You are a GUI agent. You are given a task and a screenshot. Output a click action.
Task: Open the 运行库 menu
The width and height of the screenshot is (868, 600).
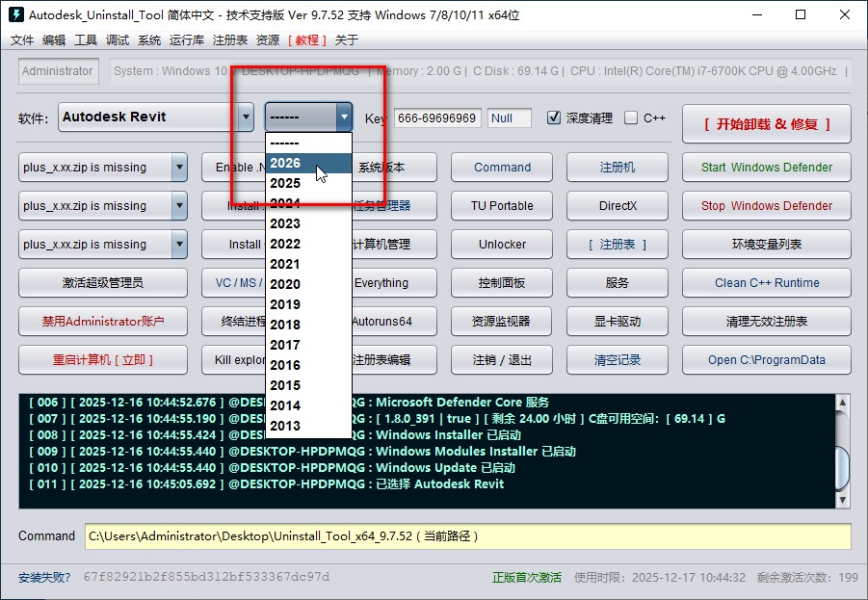(x=187, y=39)
